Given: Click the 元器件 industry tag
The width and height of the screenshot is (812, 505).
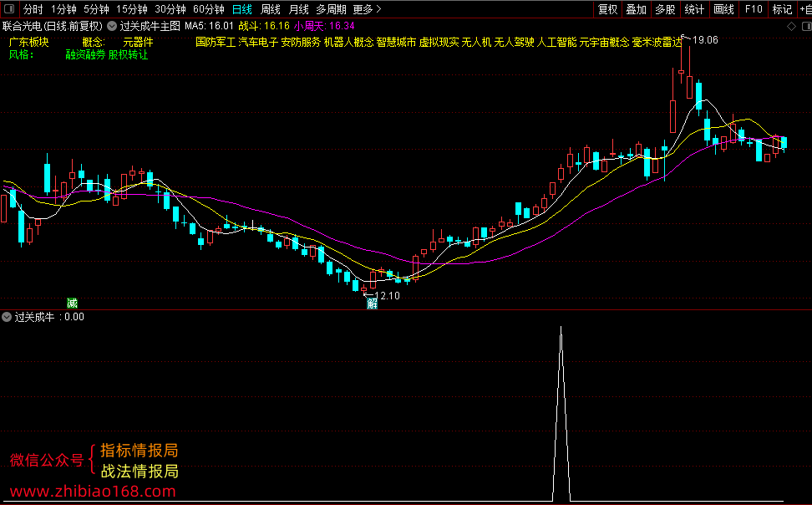Looking at the screenshot, I should point(139,42).
